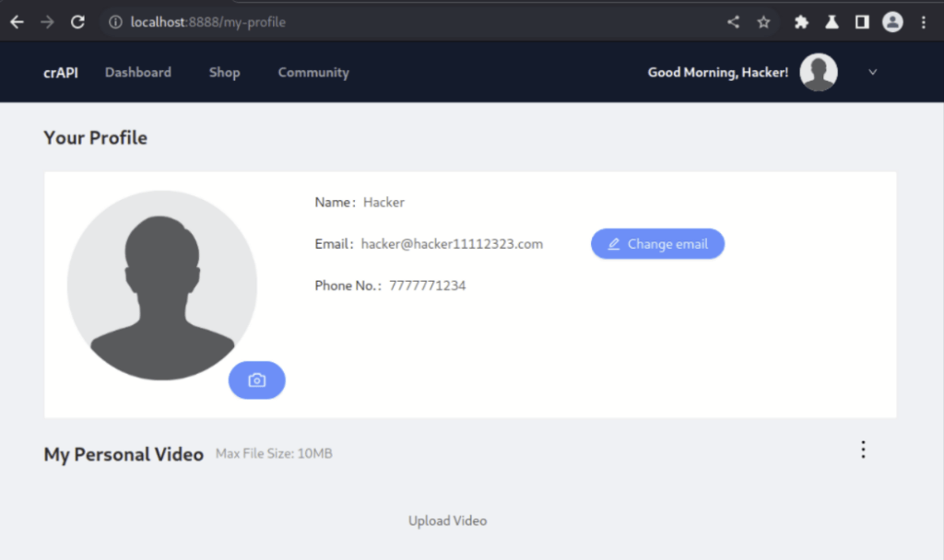Image resolution: width=944 pixels, height=560 pixels.
Task: Click the Upload Video area
Action: 447,520
